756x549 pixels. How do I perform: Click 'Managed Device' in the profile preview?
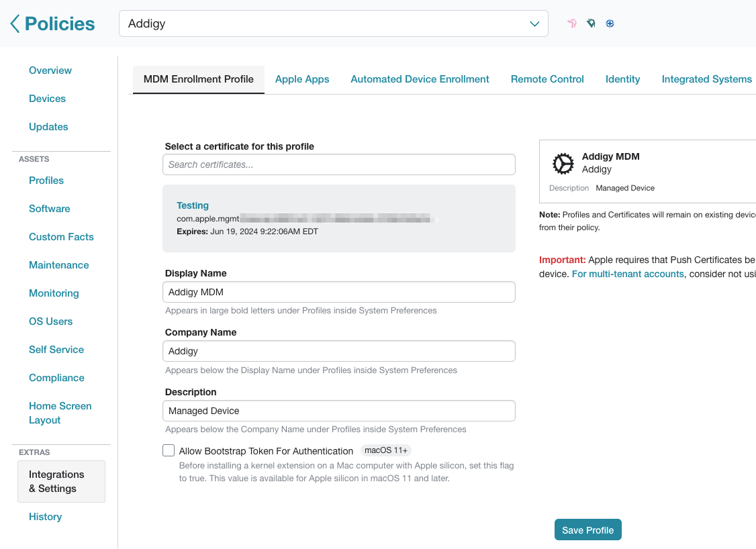pos(625,188)
